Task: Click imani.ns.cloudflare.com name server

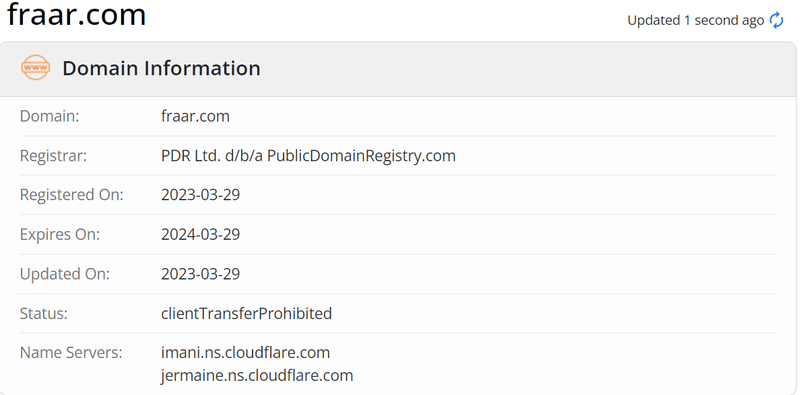Action: 245,352
